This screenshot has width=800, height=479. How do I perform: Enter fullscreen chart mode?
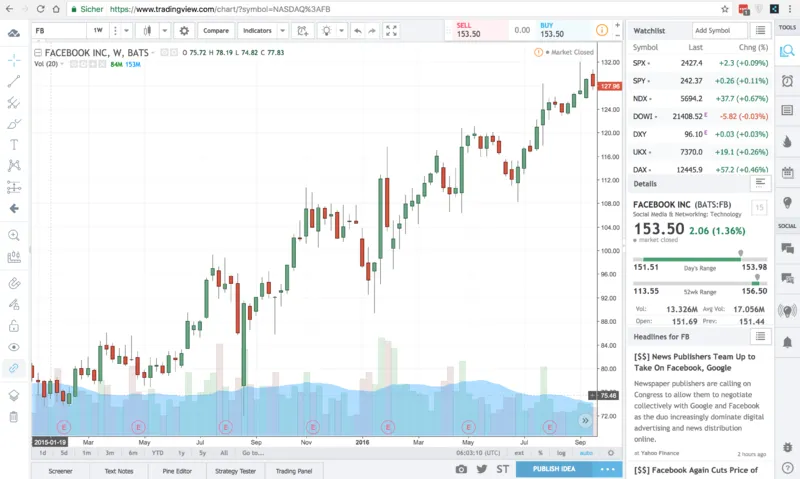tap(391, 31)
